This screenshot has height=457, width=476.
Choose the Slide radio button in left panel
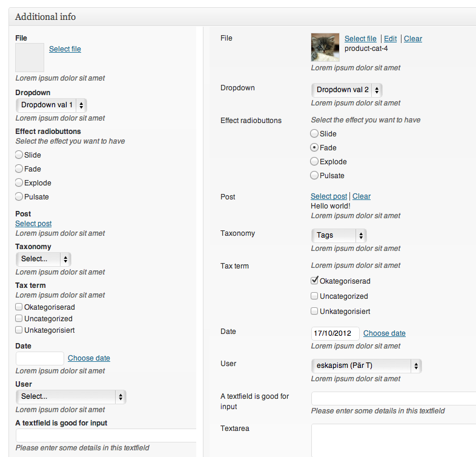[19, 155]
